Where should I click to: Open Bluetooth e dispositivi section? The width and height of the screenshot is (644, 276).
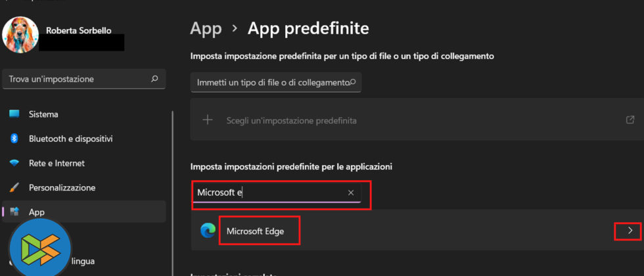click(70, 139)
